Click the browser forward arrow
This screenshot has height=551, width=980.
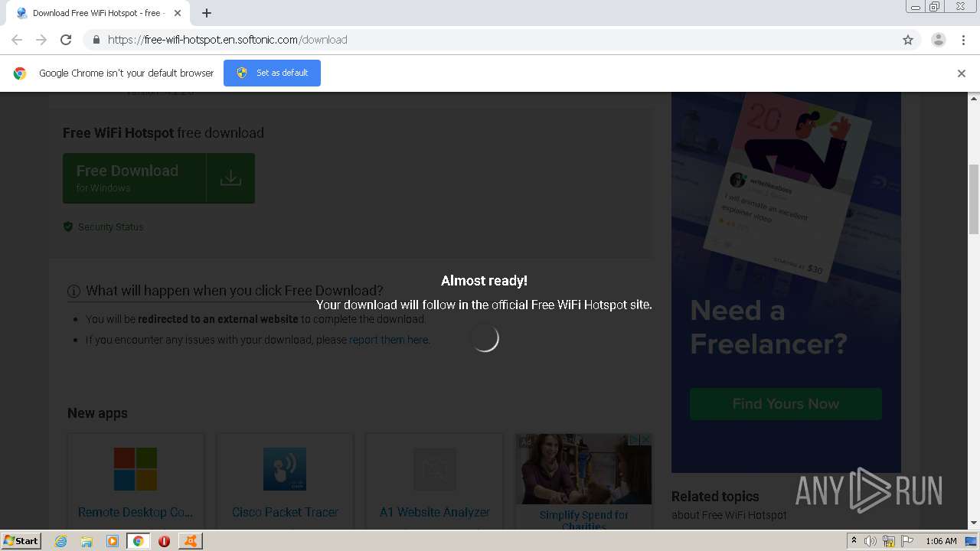pos(41,40)
